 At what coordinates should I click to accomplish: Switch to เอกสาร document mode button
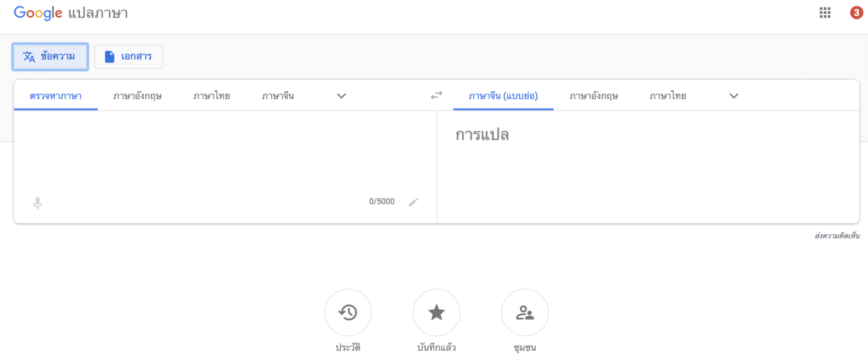tap(129, 56)
